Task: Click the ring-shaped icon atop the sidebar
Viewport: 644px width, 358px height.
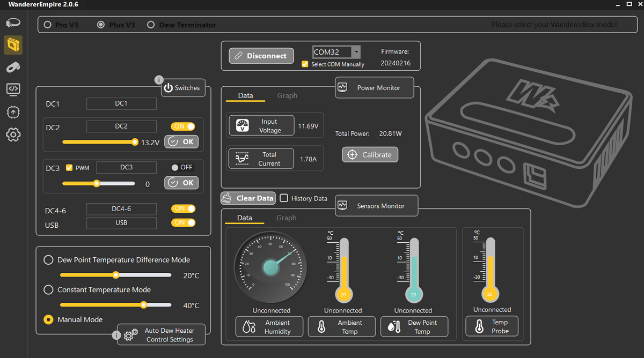Action: [x=13, y=23]
